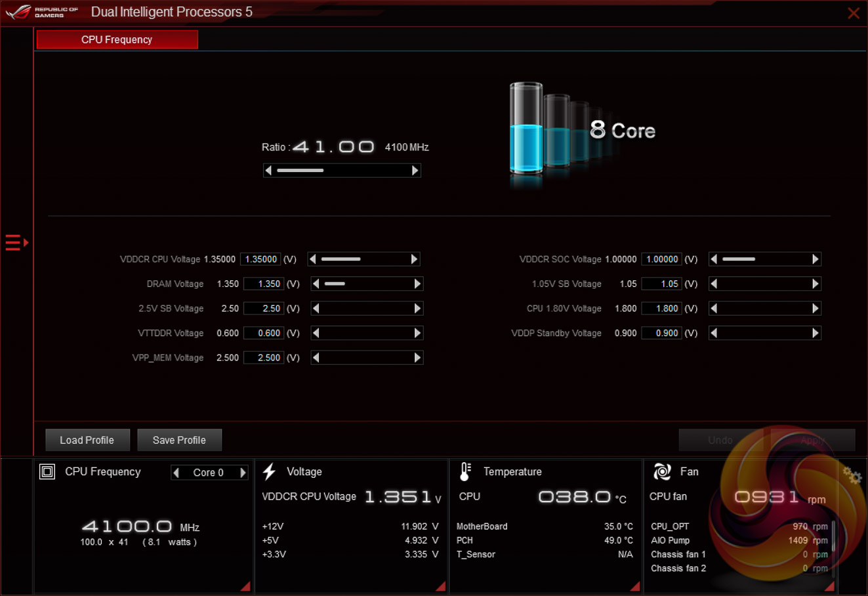Screen dimensions: 868x596
Task: Decrease VDDCR CPU Voltage with left arrow
Action: click(312, 259)
